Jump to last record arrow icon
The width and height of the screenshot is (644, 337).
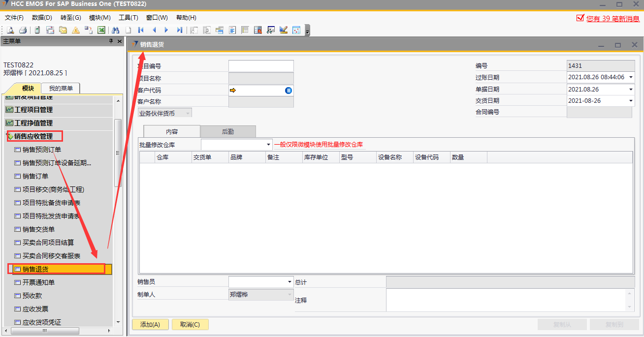[x=179, y=30]
